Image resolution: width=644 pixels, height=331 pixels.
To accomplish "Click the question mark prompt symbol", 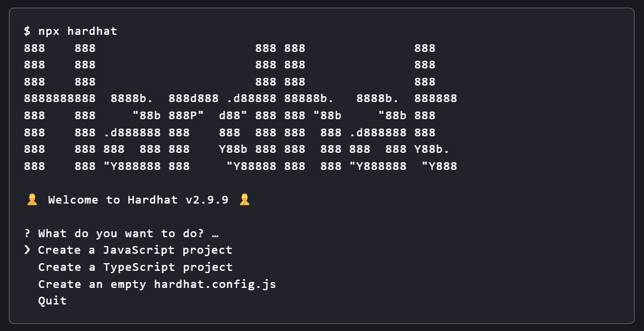I will point(27,234).
